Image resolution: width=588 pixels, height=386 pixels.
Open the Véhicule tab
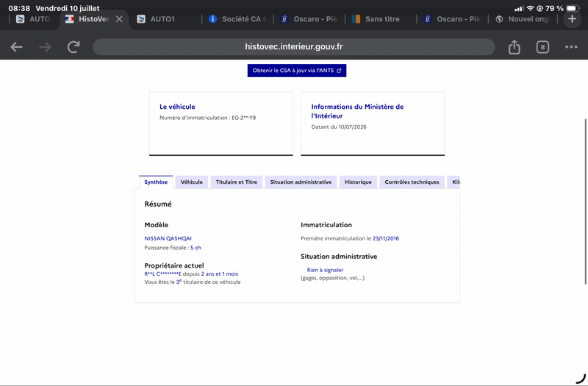[192, 182]
